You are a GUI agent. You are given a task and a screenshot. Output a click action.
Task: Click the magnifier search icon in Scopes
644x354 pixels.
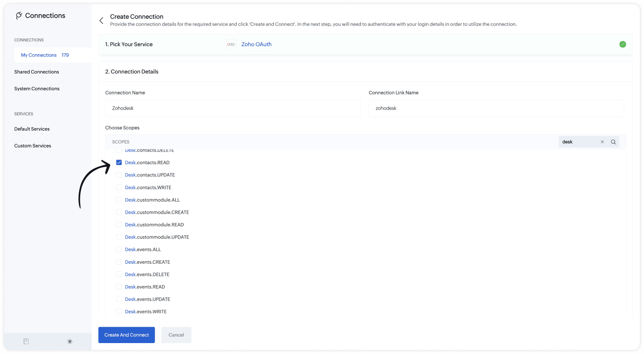[x=613, y=142]
